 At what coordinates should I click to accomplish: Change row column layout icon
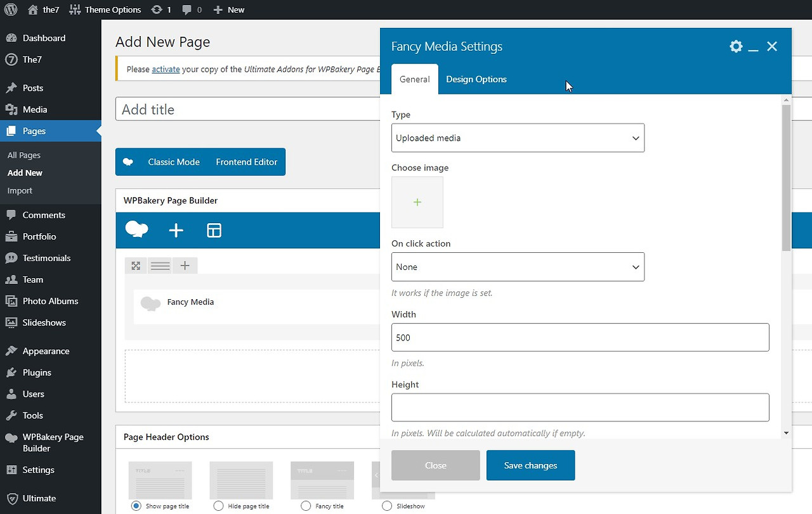coord(160,266)
